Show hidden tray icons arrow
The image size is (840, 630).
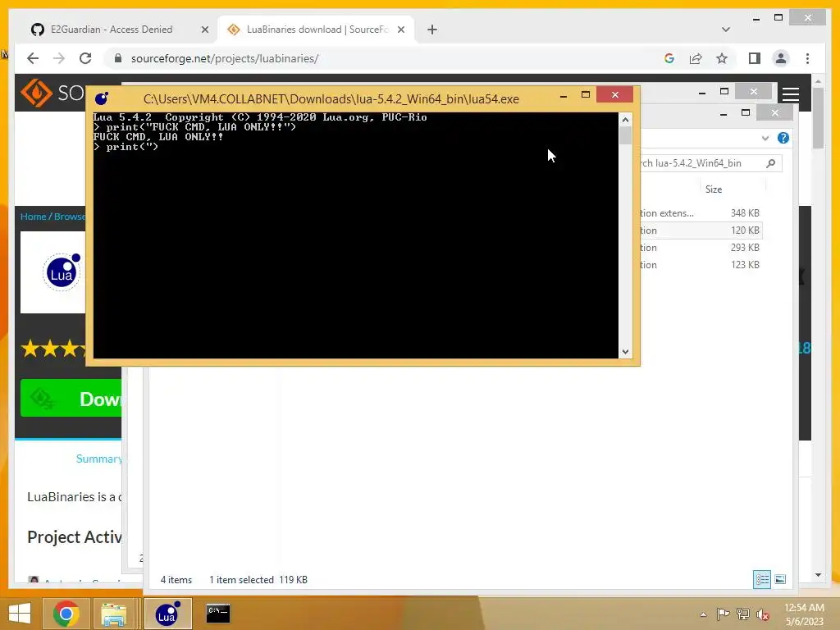[x=703, y=614]
